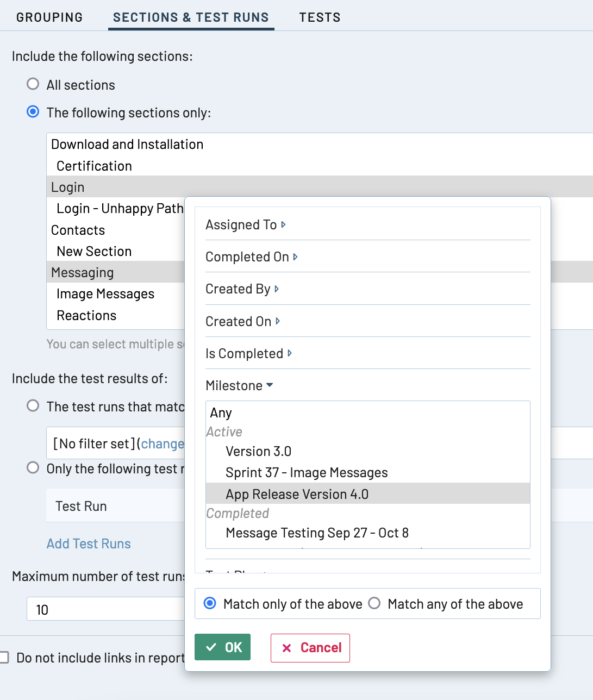Cancel the filter dialog
This screenshot has width=593, height=700.
coord(310,648)
